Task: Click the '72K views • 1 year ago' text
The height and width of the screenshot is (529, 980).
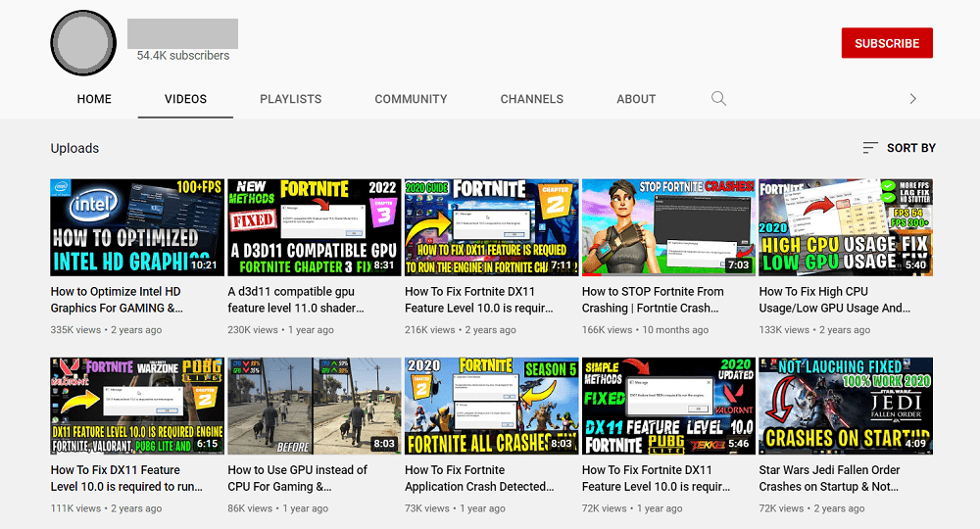Action: click(632, 508)
